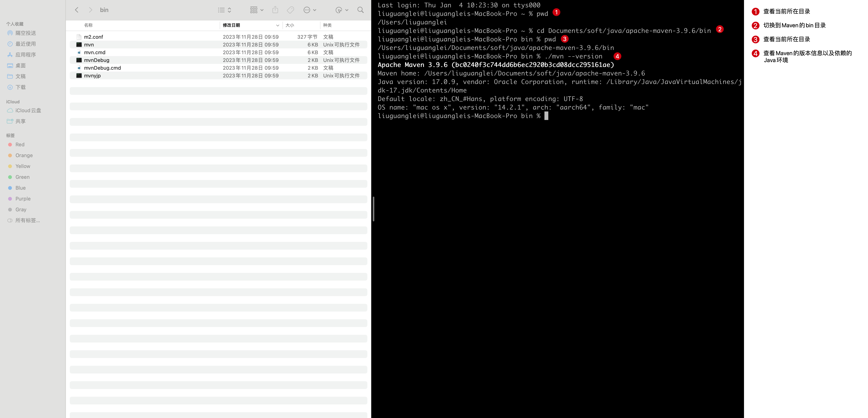Open 共享 Shared in sidebar
This screenshot has width=868, height=418.
pyautogui.click(x=16, y=121)
